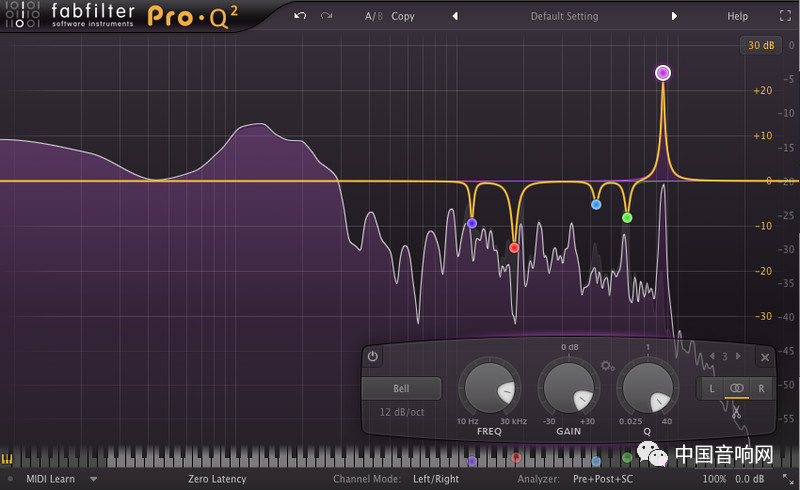
Task: Toggle the A/B comparison state
Action: point(373,16)
